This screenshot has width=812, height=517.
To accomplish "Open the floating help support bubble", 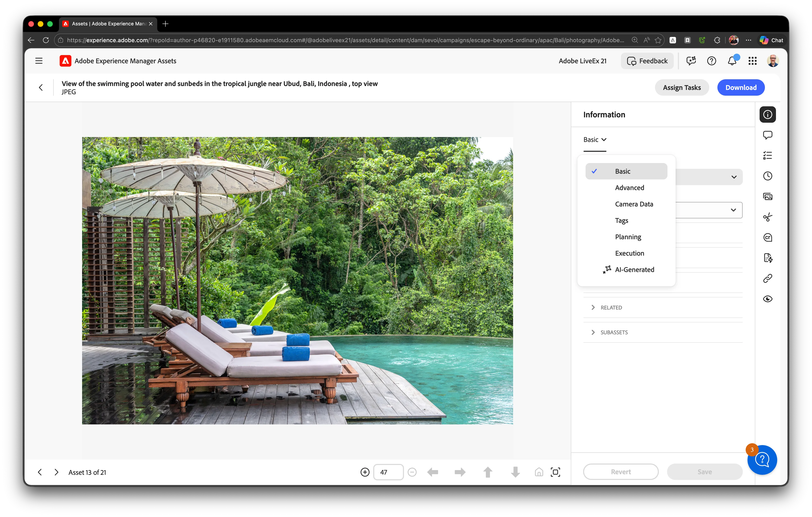I will pos(762,460).
